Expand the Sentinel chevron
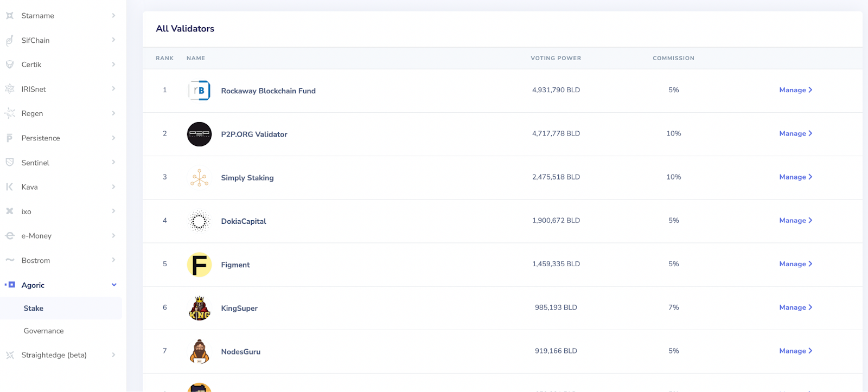This screenshot has height=392, width=868. (x=113, y=162)
